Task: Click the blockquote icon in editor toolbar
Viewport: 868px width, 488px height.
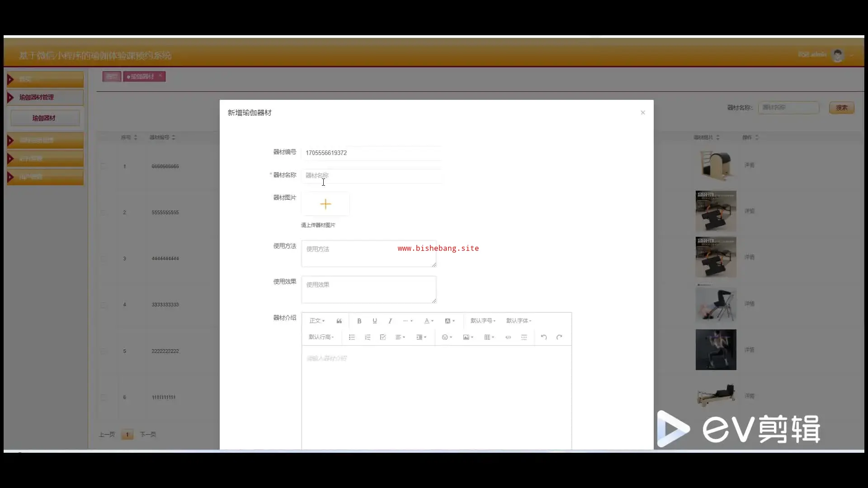Action: [x=339, y=321]
